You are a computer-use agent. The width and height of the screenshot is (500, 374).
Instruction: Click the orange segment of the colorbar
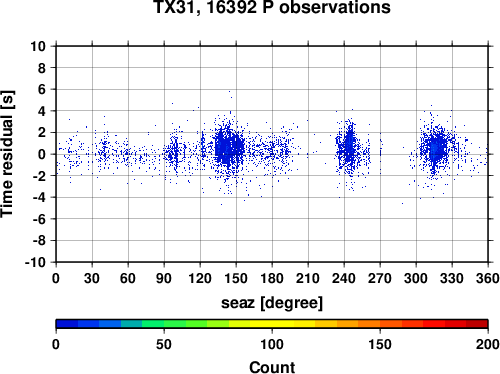coord(369,324)
